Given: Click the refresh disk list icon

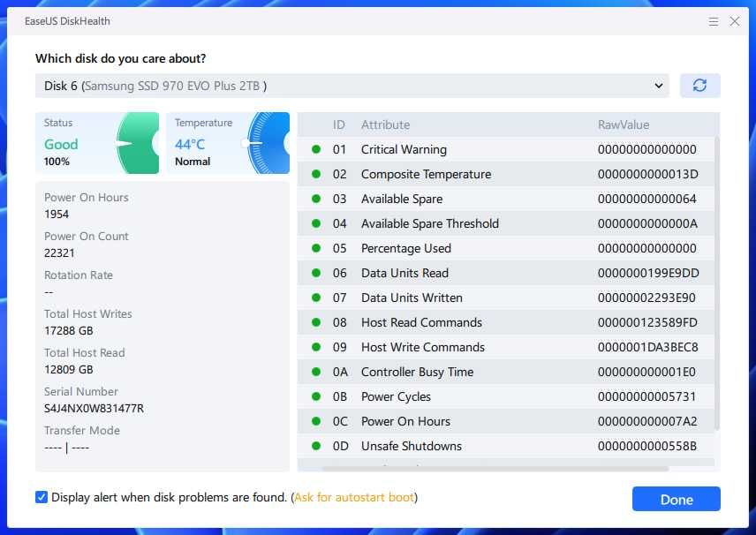Looking at the screenshot, I should click(699, 86).
